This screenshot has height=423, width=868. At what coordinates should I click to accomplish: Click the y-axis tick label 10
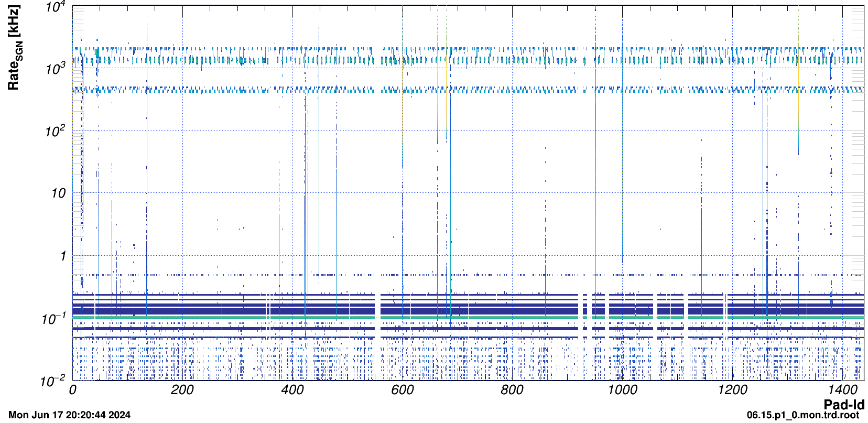coord(58,193)
